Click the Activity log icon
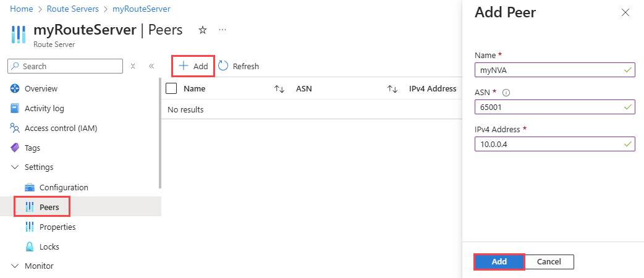This screenshot has width=644, height=278. [x=15, y=108]
